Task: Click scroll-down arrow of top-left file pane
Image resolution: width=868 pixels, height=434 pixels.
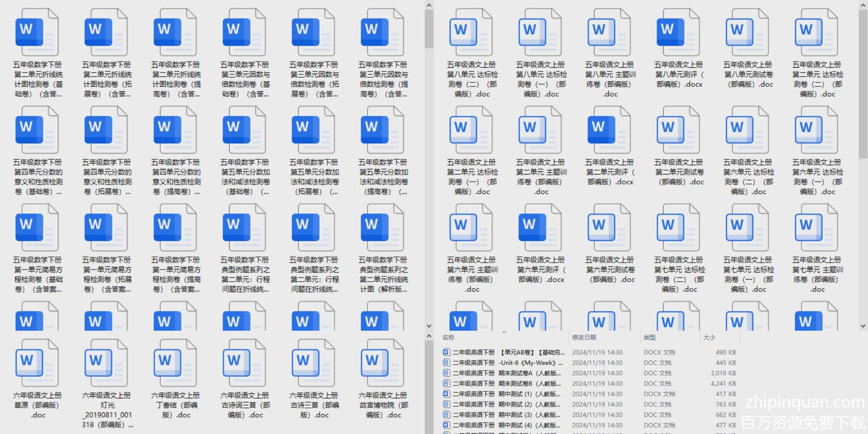Action: click(429, 326)
